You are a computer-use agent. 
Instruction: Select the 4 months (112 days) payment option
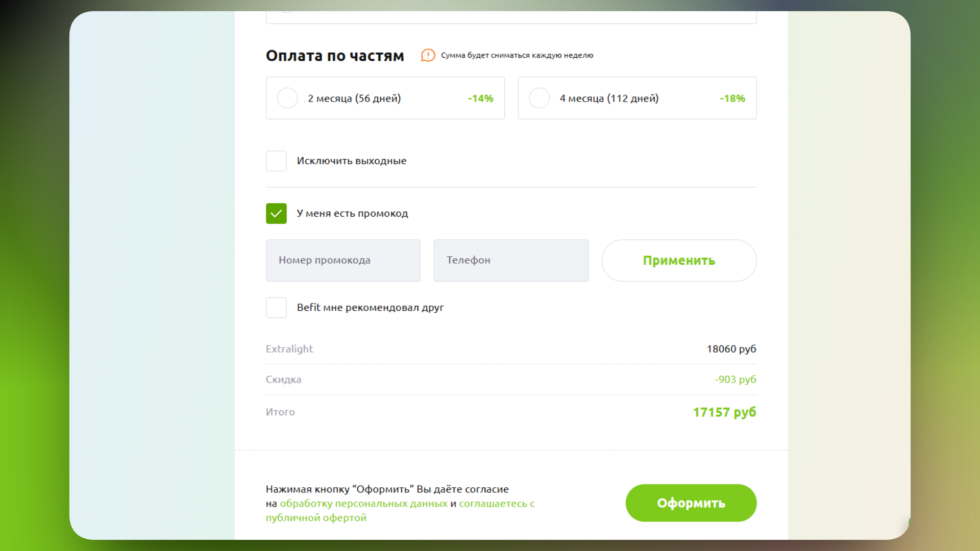pos(539,98)
